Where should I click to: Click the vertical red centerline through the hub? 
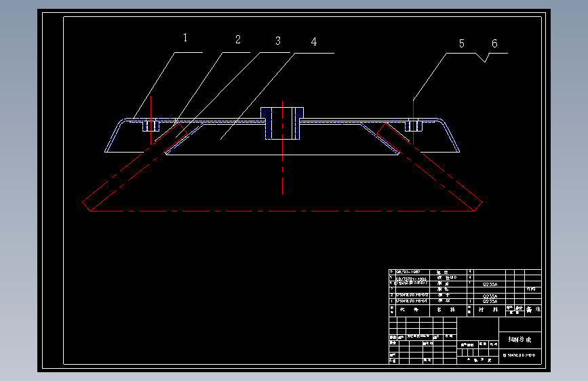point(282,148)
